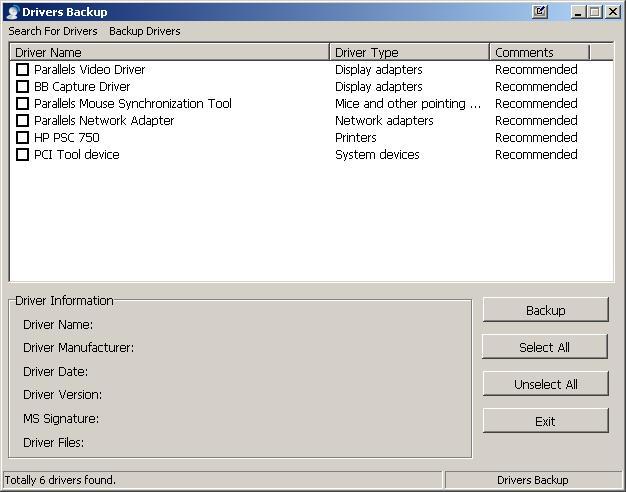The image size is (626, 492).
Task: Select the BB Capture Driver row name
Action: tap(82, 87)
